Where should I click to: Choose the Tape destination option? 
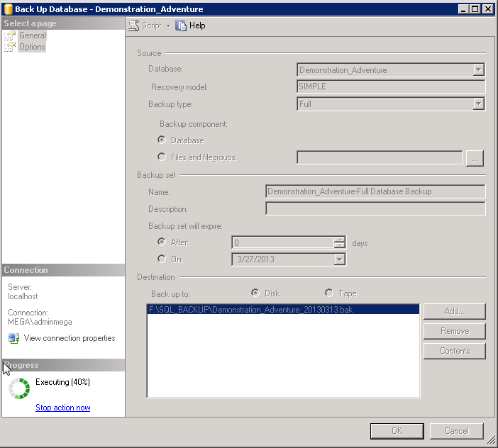pos(329,293)
